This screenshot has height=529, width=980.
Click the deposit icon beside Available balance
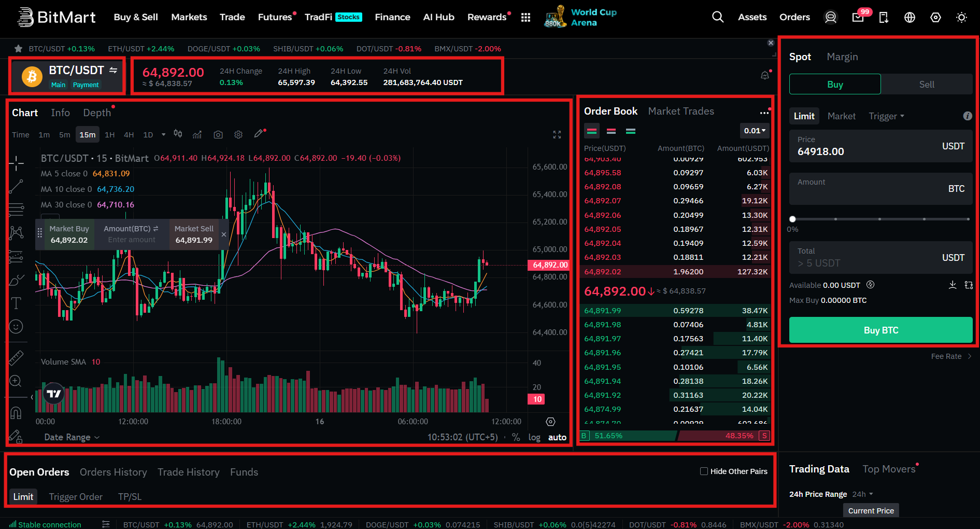tap(953, 285)
